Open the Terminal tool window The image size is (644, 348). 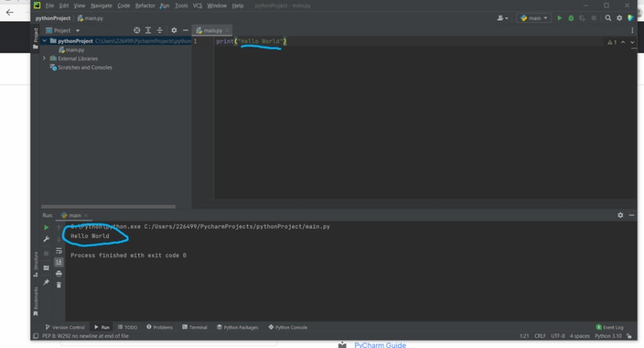tap(195, 327)
